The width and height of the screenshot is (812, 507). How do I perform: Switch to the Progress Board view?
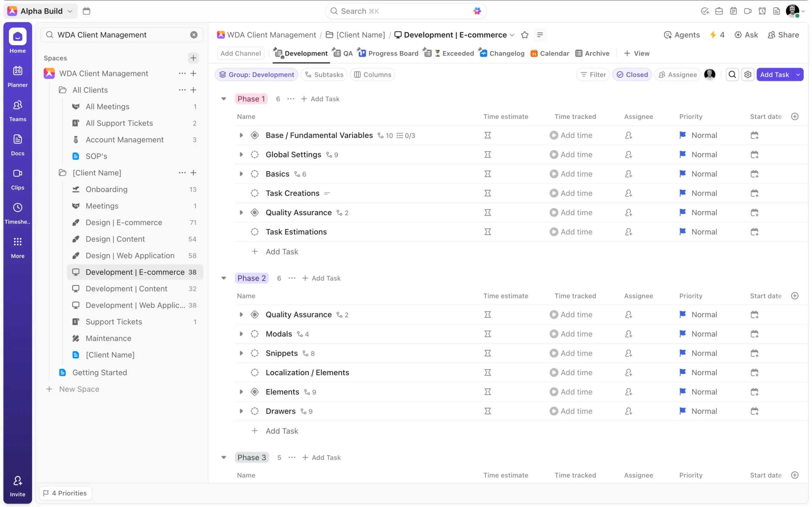click(389, 53)
